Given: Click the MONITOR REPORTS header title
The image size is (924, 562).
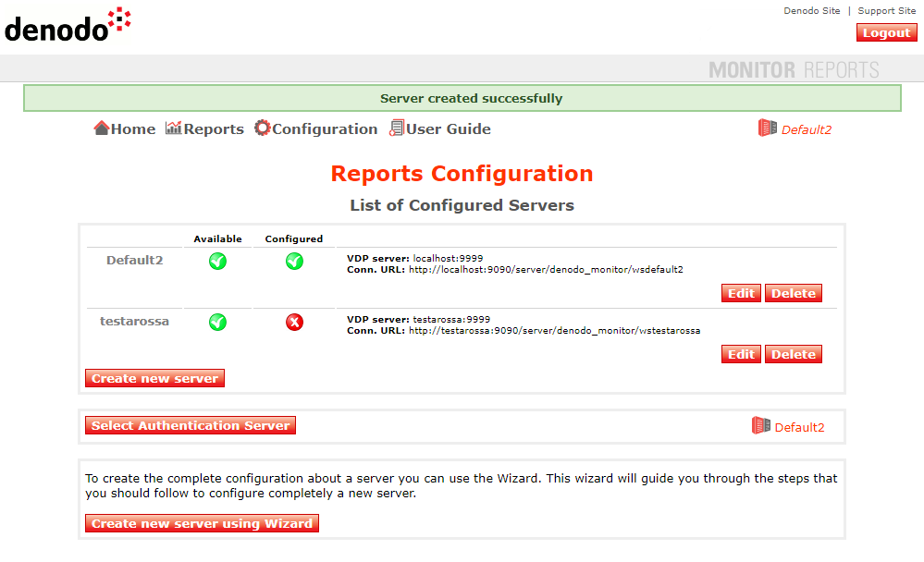Looking at the screenshot, I should (794, 70).
